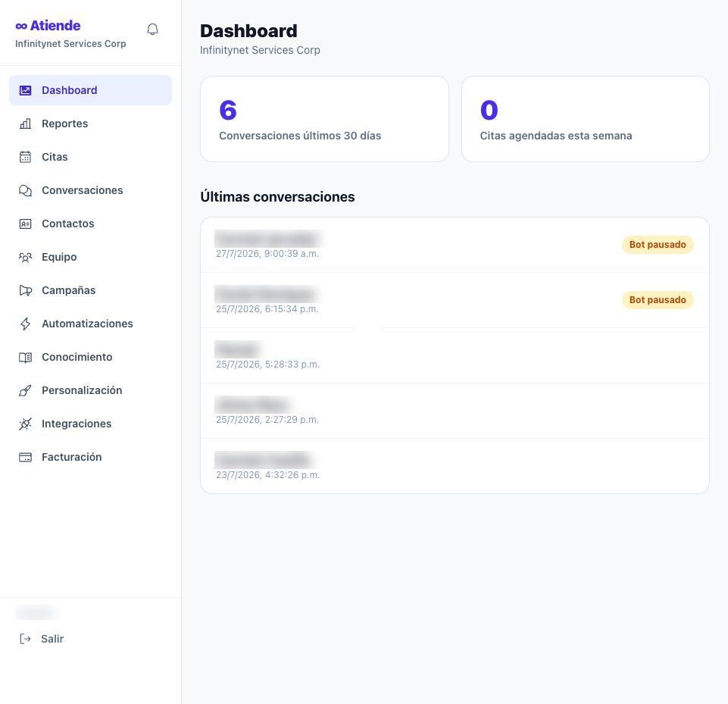Image resolution: width=728 pixels, height=704 pixels.
Task: Select Equipo from the sidebar
Action: (x=91, y=257)
